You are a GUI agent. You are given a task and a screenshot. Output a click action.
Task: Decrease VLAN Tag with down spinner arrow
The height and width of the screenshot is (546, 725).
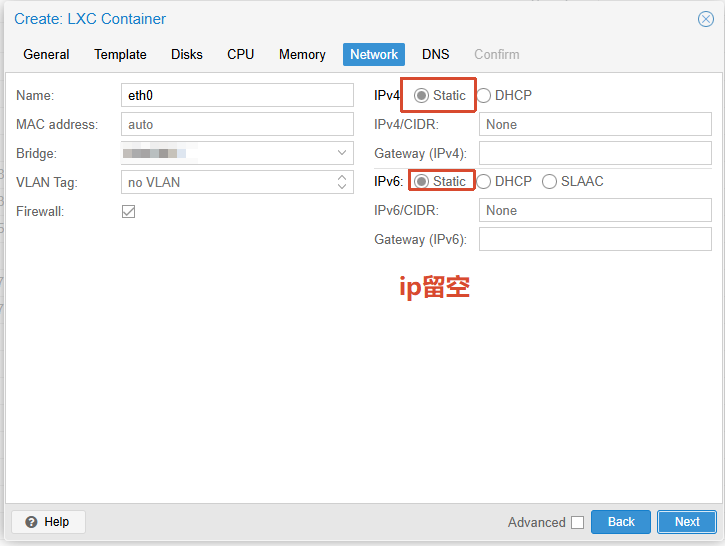[x=342, y=186]
